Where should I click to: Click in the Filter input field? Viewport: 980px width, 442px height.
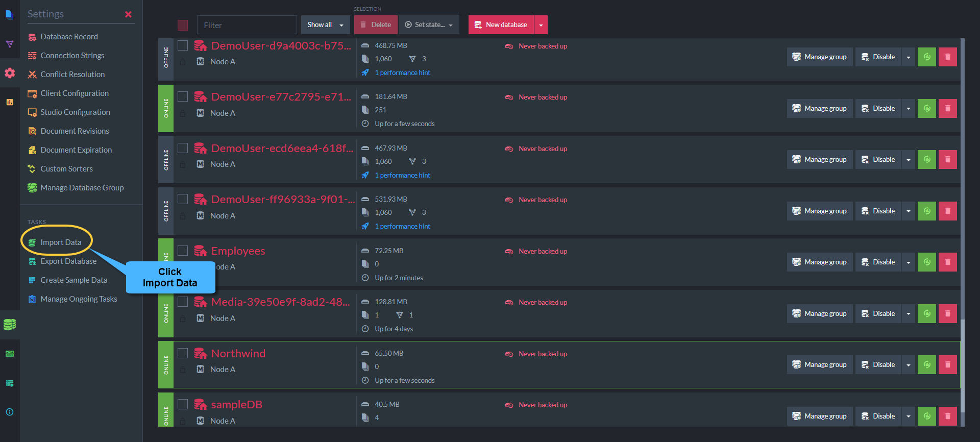pyautogui.click(x=247, y=25)
